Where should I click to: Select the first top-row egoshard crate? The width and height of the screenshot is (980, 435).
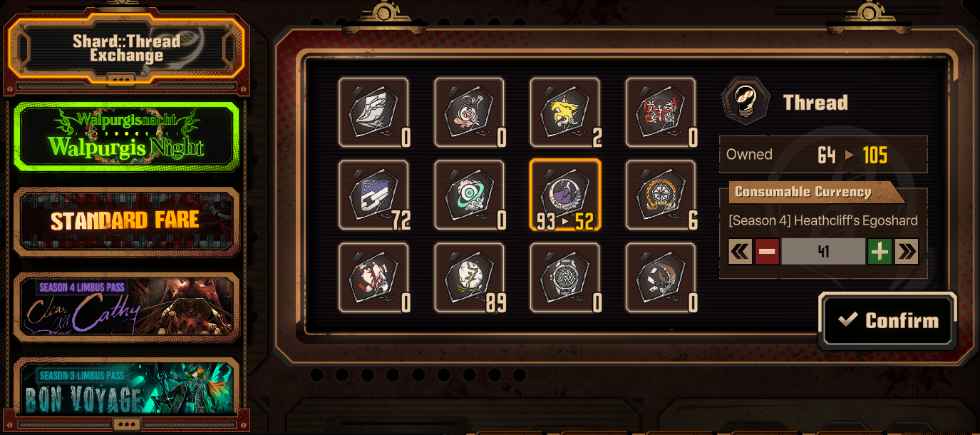[x=373, y=112]
